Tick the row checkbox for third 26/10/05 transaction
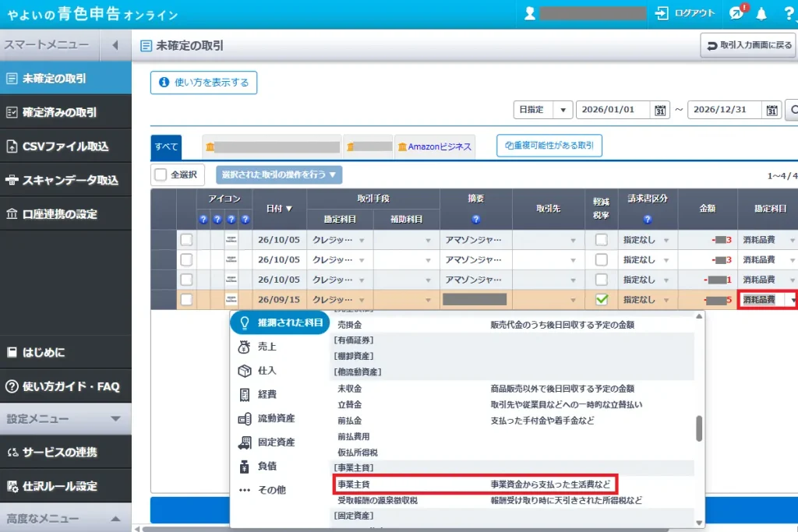 click(187, 279)
